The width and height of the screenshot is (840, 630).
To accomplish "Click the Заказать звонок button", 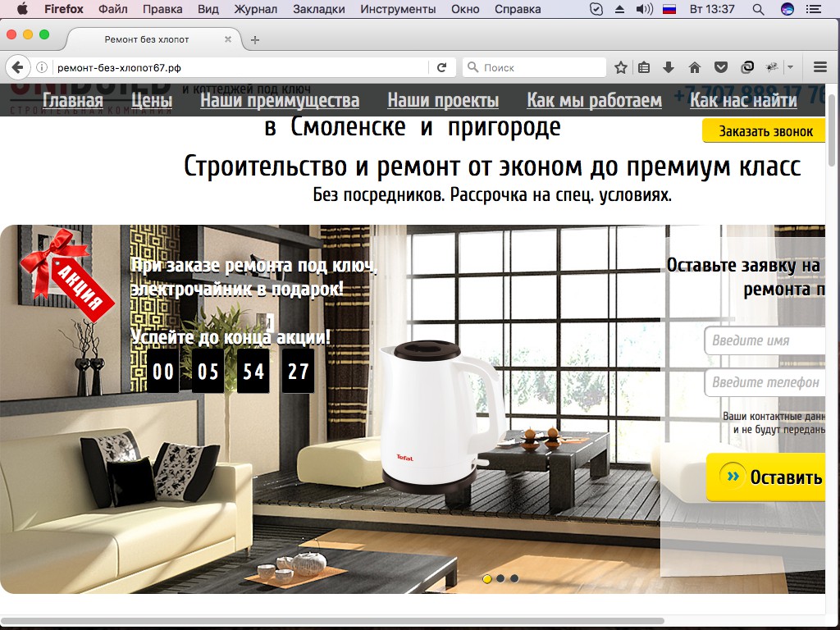I will click(765, 130).
